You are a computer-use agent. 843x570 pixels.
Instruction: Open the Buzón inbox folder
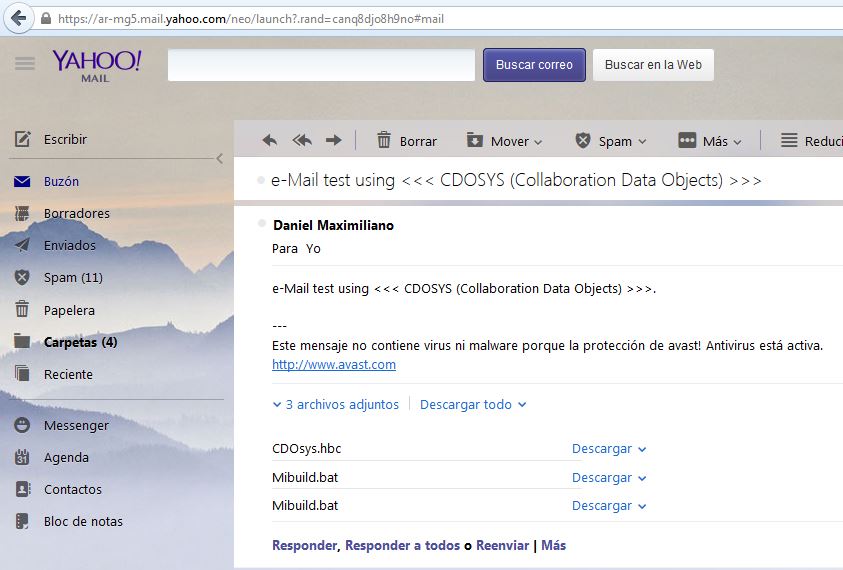pyautogui.click(x=61, y=181)
